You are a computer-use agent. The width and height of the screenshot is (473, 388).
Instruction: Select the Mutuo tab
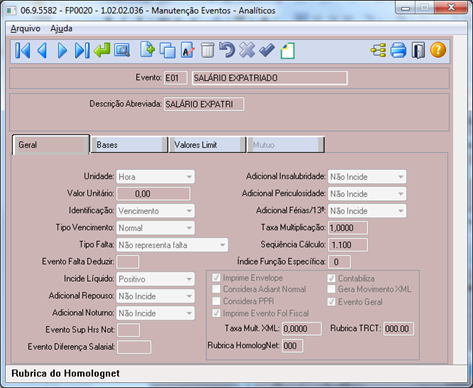[286, 145]
